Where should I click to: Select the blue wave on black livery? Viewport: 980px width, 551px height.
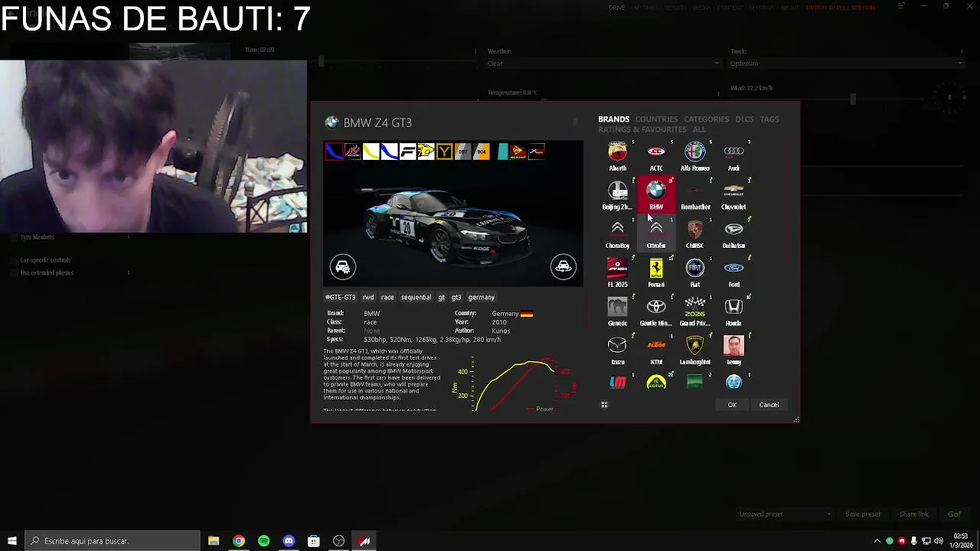[334, 152]
